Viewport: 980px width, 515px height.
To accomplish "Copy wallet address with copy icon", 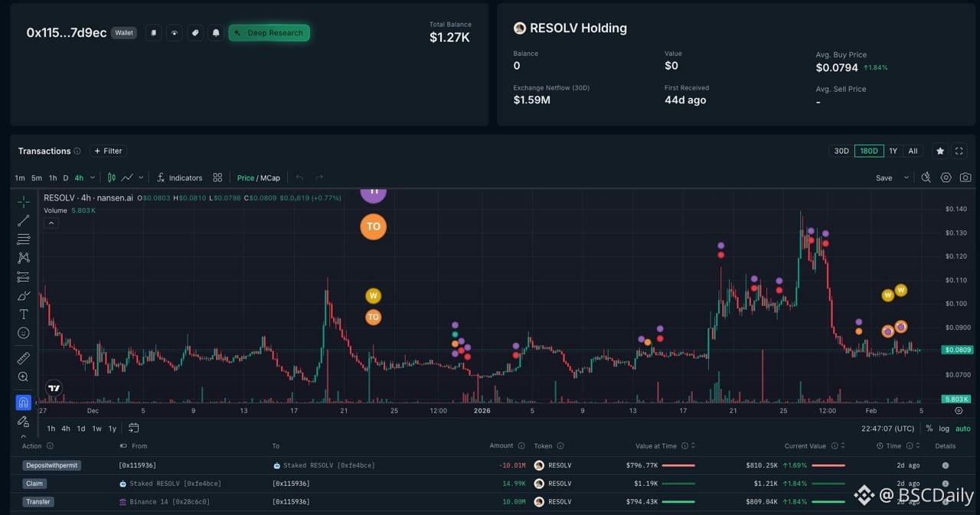I will click(x=154, y=33).
